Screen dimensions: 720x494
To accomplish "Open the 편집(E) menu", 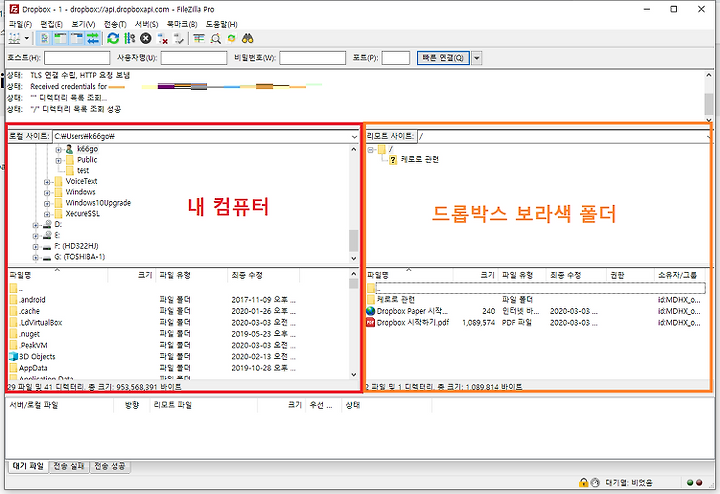I will click(51, 24).
